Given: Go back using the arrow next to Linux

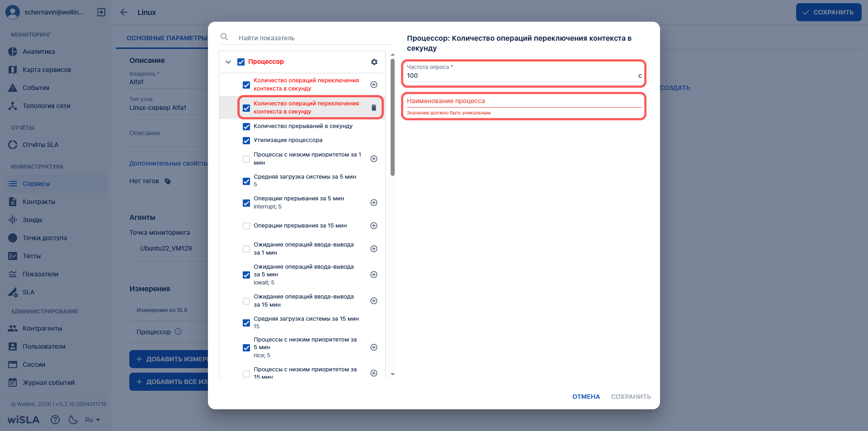Looking at the screenshot, I should tap(124, 12).
